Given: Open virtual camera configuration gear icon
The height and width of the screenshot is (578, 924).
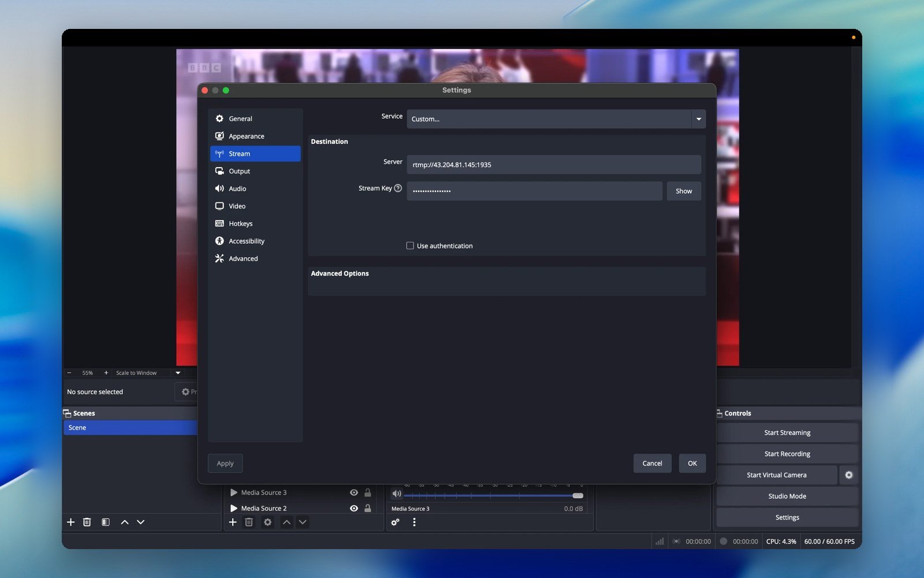Looking at the screenshot, I should click(x=849, y=475).
